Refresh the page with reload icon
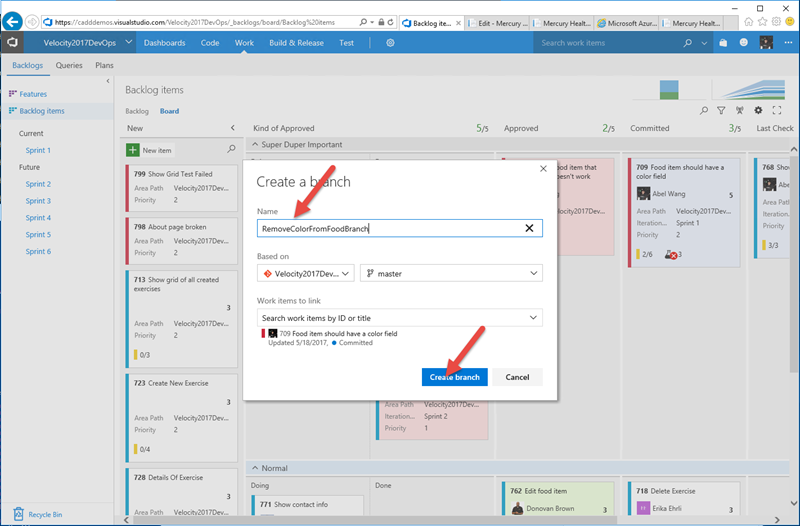Screen dimensions: 800x526 390,22
